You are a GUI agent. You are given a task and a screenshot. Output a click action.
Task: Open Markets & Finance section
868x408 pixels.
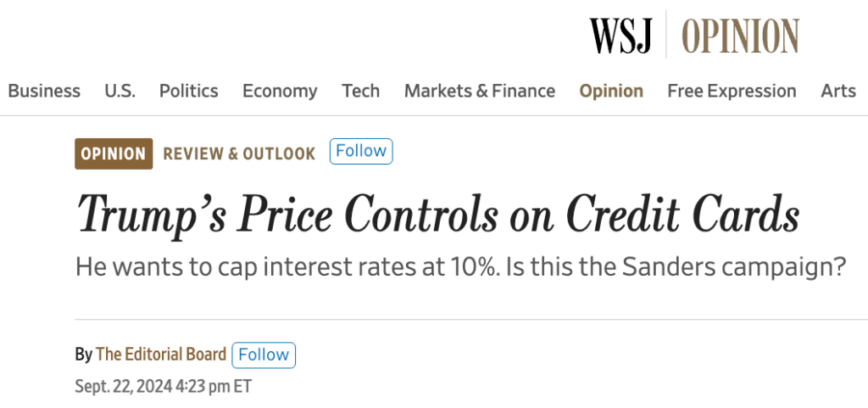(x=479, y=91)
